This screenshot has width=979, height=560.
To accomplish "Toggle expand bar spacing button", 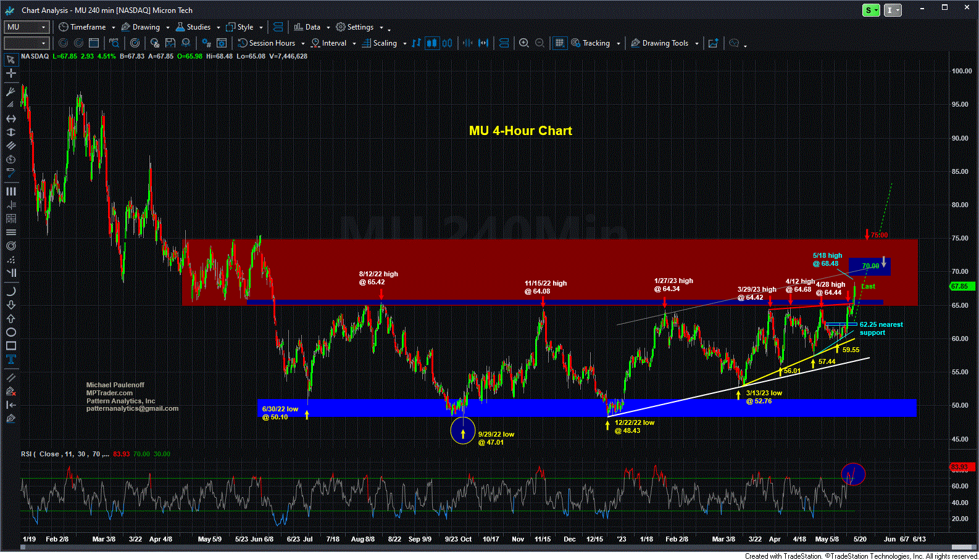I will [x=483, y=43].
